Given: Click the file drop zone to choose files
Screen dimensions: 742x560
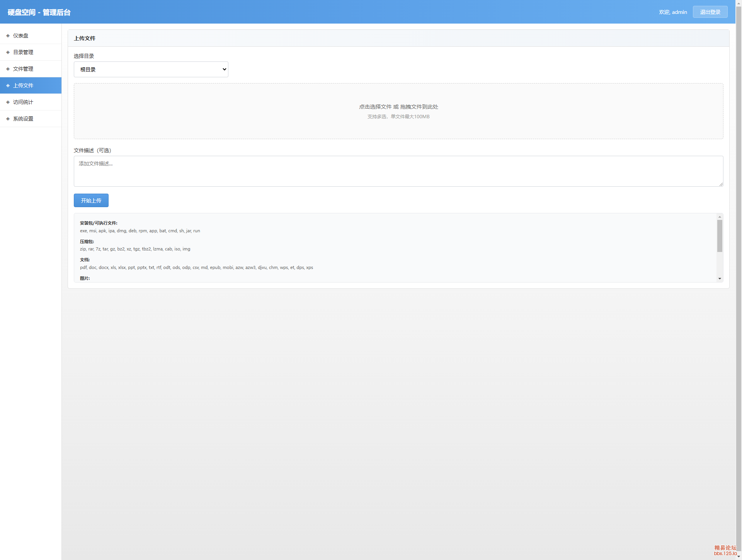Looking at the screenshot, I should [398, 111].
